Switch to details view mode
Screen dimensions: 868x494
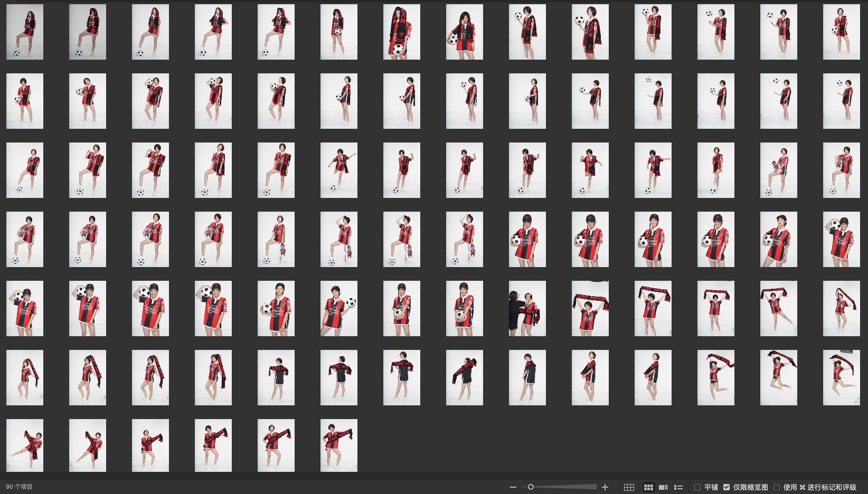click(x=663, y=487)
